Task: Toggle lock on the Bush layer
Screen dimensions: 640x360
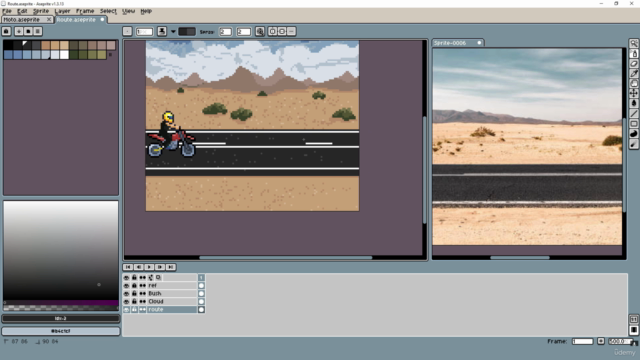Action: pyautogui.click(x=134, y=293)
